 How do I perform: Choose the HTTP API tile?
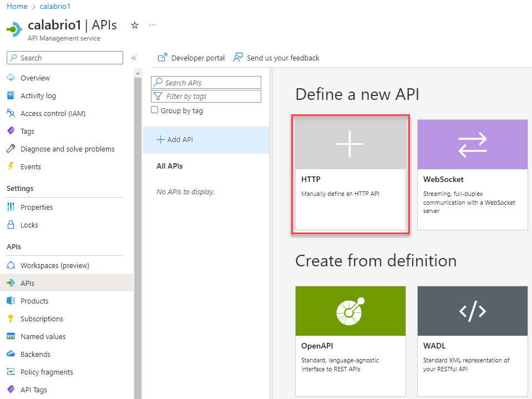click(x=351, y=174)
